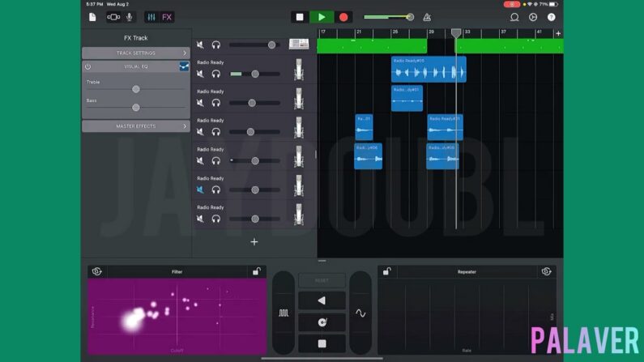The image size is (644, 362).
Task: Open track controls mixer sliders icon
Action: [151, 17]
